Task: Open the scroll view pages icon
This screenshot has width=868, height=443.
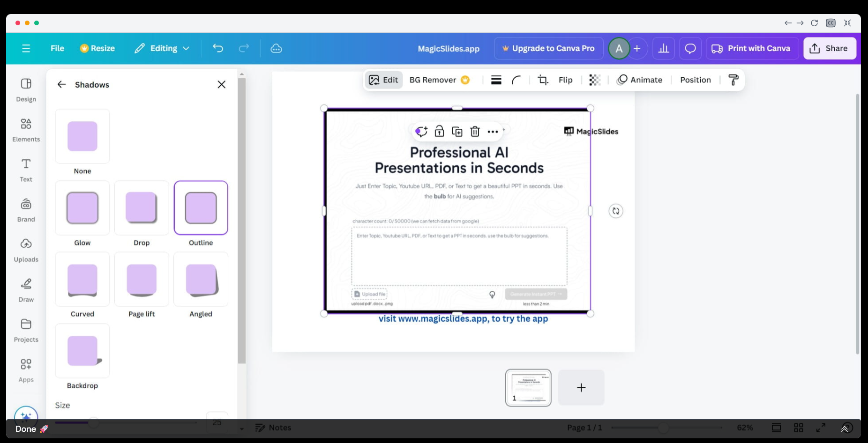Action: click(x=777, y=428)
